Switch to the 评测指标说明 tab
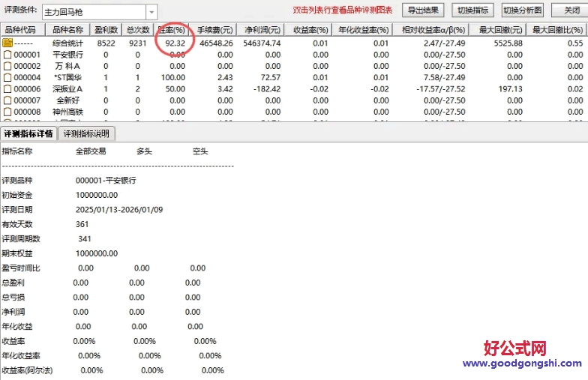This screenshot has width=588, height=380. pyautogui.click(x=86, y=133)
